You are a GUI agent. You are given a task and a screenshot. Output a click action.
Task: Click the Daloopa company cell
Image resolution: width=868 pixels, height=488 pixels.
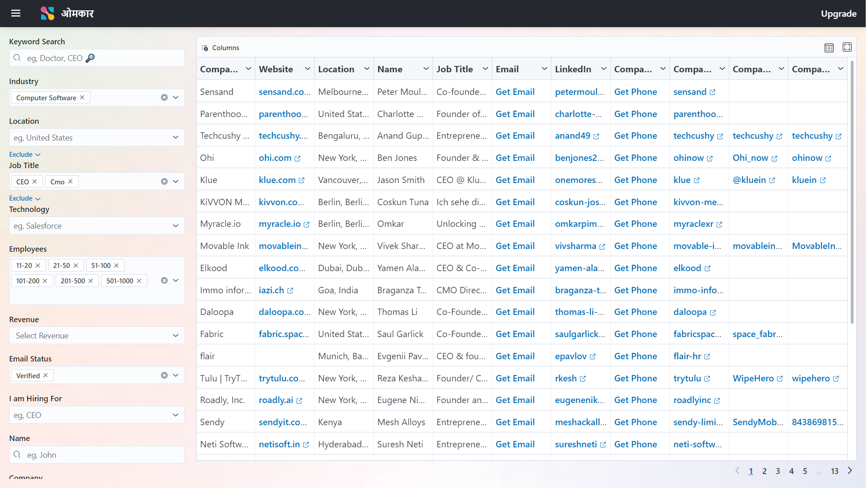coord(226,312)
